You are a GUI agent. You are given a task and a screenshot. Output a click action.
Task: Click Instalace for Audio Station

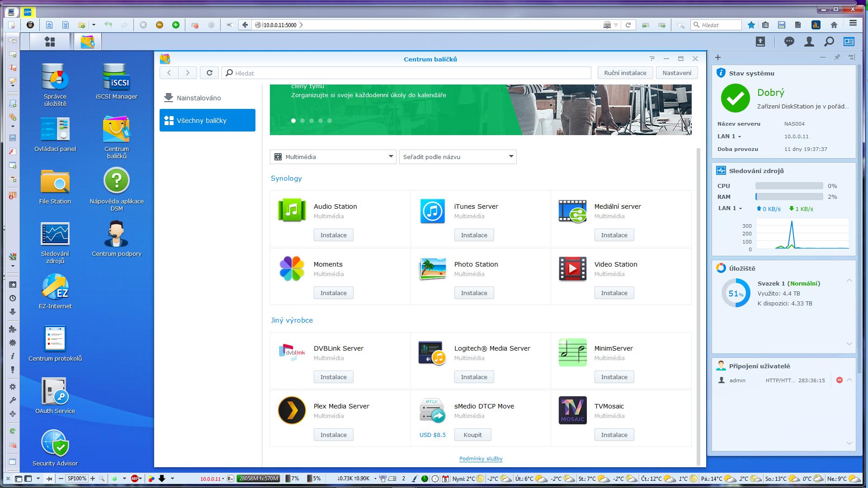[x=333, y=235]
